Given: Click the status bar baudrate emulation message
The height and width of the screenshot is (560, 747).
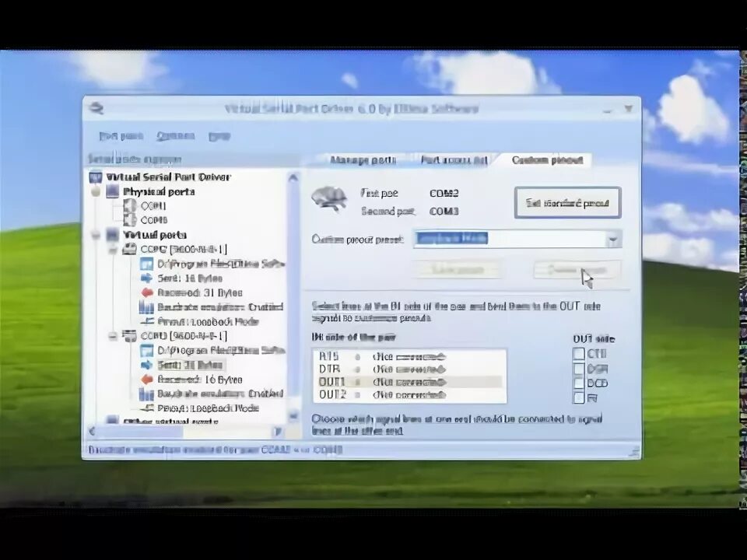Looking at the screenshot, I should pos(216,450).
